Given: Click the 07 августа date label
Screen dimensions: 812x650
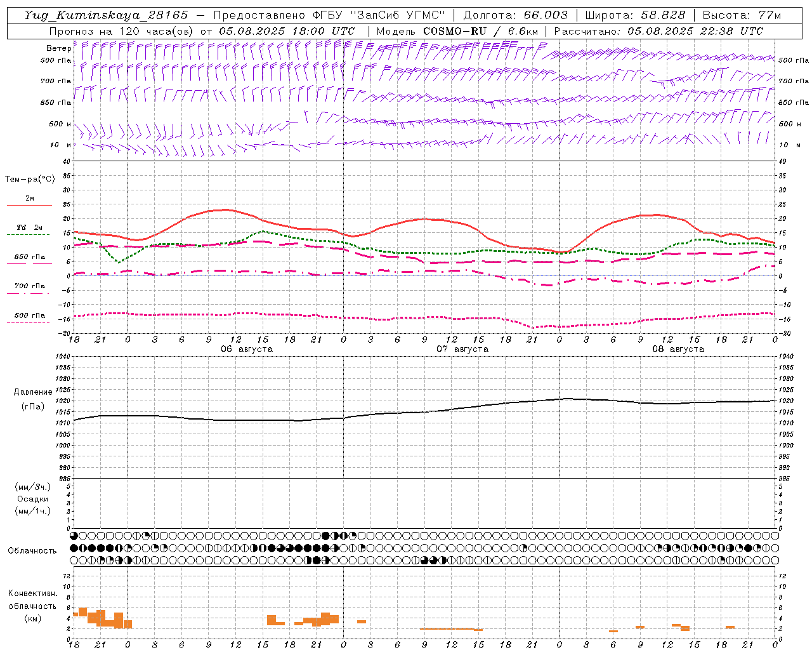Looking at the screenshot, I should (462, 349).
